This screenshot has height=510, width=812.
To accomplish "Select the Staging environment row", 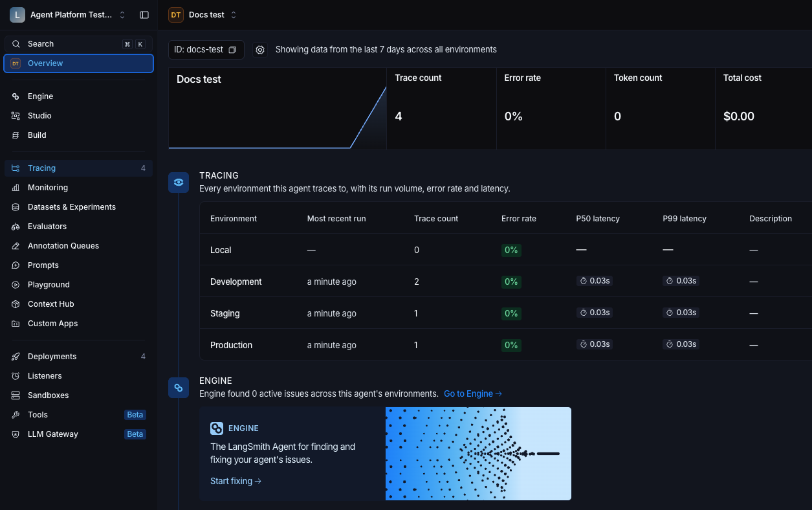I will pos(505,313).
